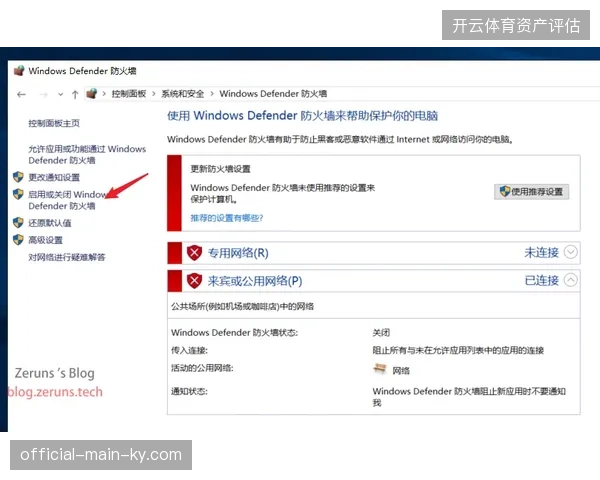The image size is (600, 480).
Task: Click the Windows Defender firewall title bar icon
Action: (19, 71)
